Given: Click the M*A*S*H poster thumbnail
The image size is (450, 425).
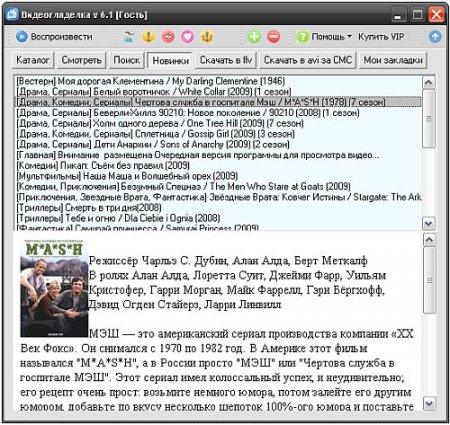Looking at the screenshot, I should 54,288.
